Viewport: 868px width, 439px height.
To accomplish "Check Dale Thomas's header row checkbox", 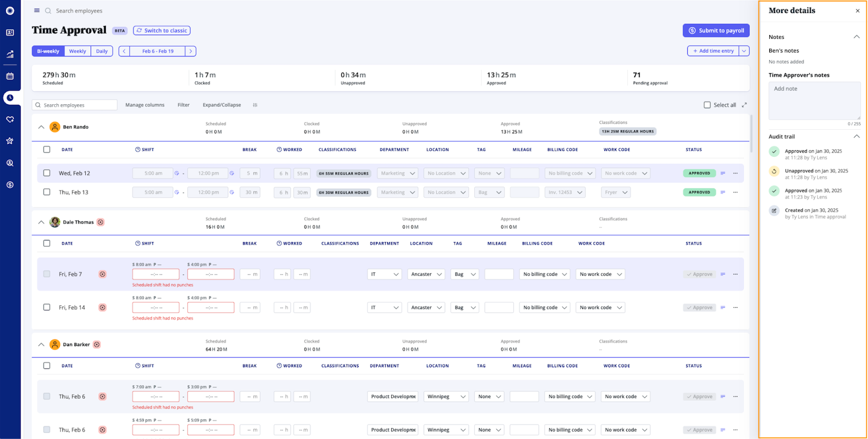I will [x=47, y=244].
